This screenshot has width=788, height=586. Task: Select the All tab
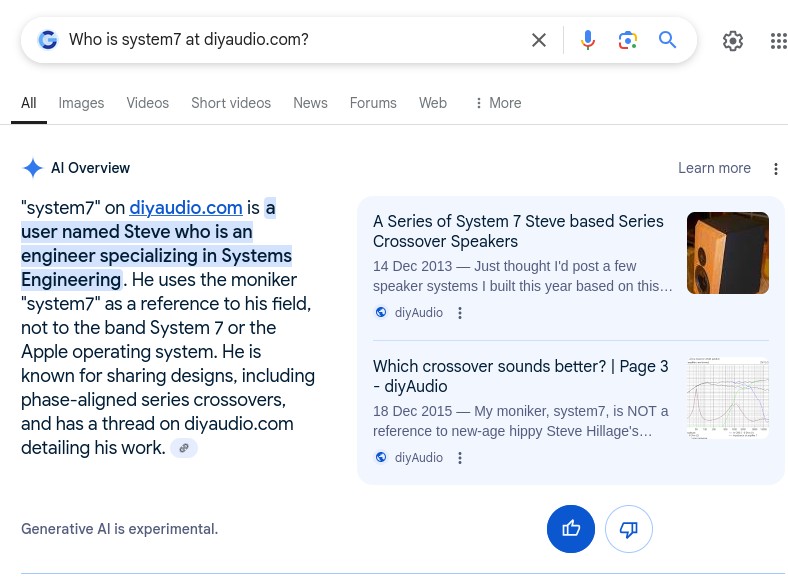[x=29, y=103]
